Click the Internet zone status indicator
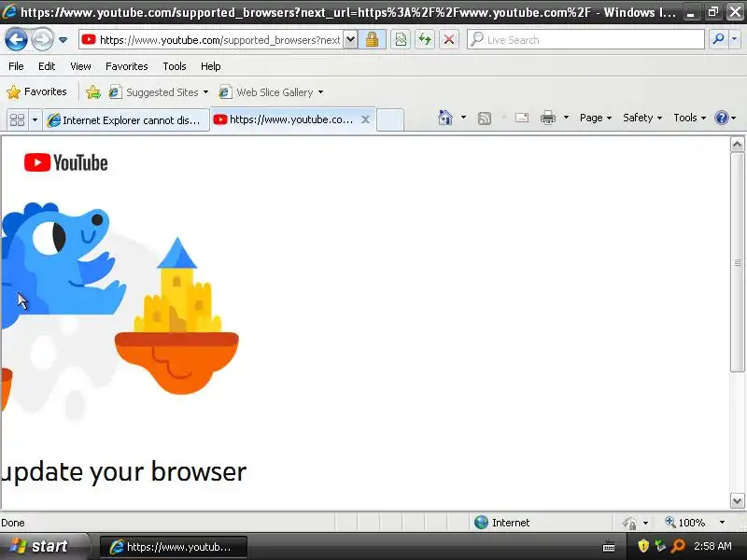The height and width of the screenshot is (560, 747). coord(502,523)
